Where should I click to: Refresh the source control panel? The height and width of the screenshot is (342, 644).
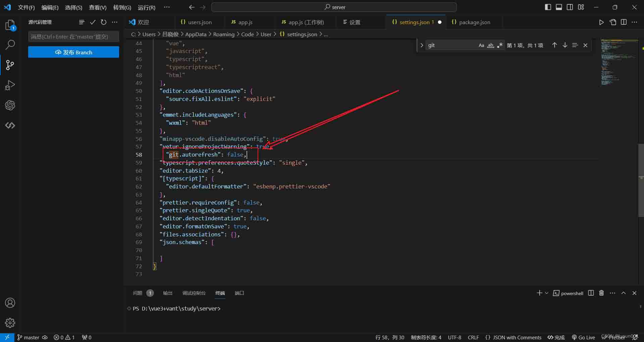click(104, 22)
